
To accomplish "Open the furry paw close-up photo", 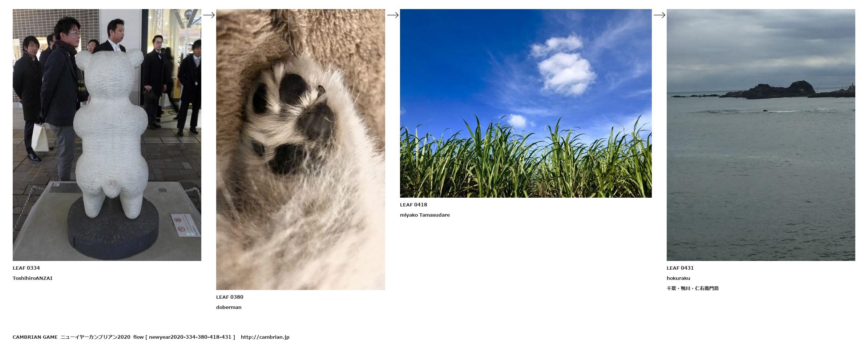I will point(300,149).
